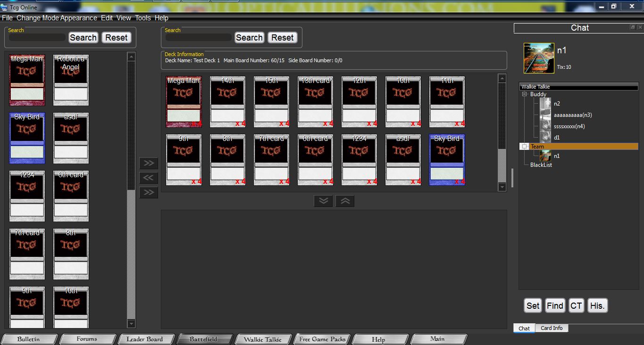This screenshot has width=644, height=345.
Task: Open the Tools menu
Action: [142, 18]
